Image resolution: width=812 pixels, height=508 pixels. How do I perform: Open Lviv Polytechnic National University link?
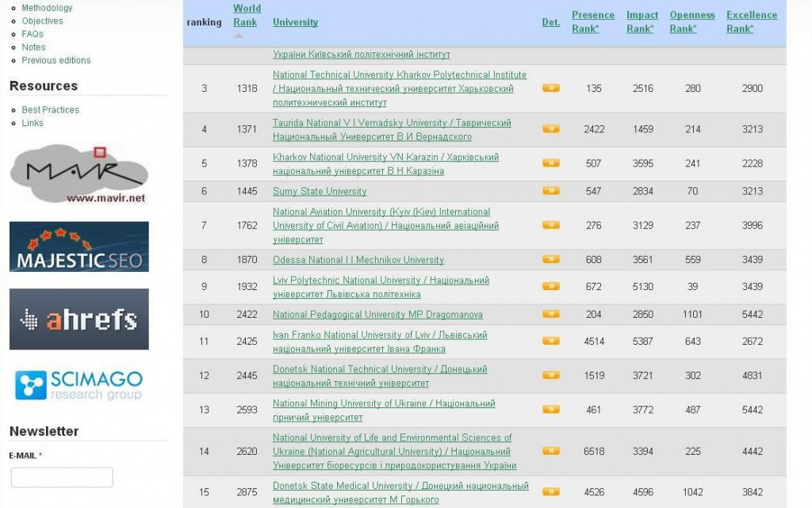381,287
